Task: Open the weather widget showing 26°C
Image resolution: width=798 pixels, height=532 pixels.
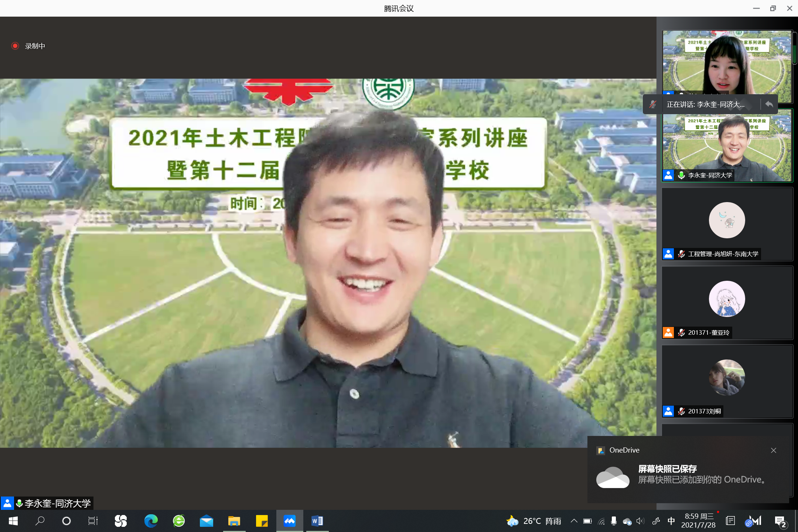Action: coord(534,521)
